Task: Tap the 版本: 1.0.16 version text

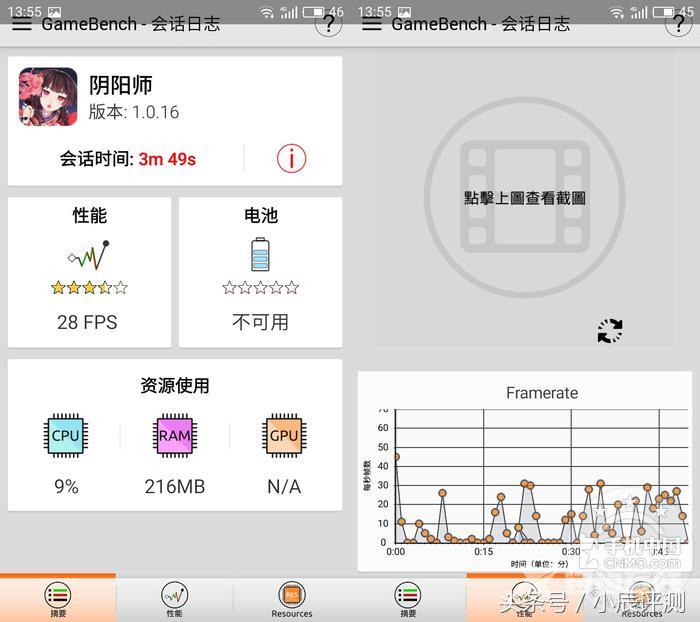Action: coord(133,112)
